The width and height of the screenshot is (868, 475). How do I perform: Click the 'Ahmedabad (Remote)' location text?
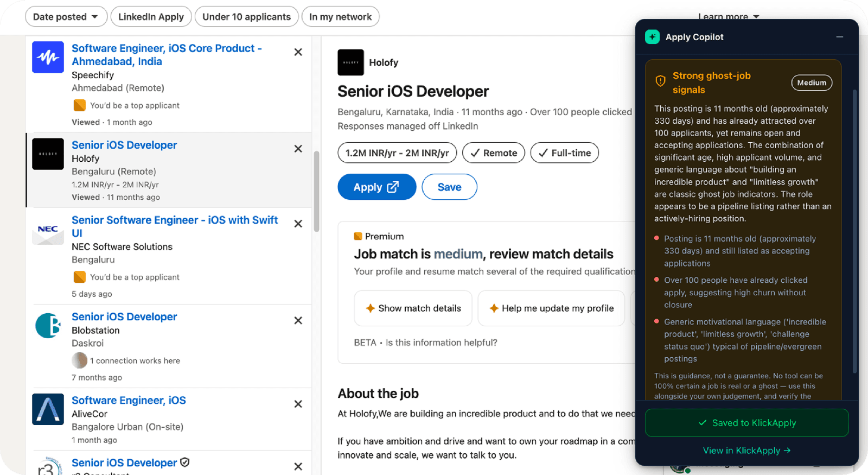click(x=118, y=88)
